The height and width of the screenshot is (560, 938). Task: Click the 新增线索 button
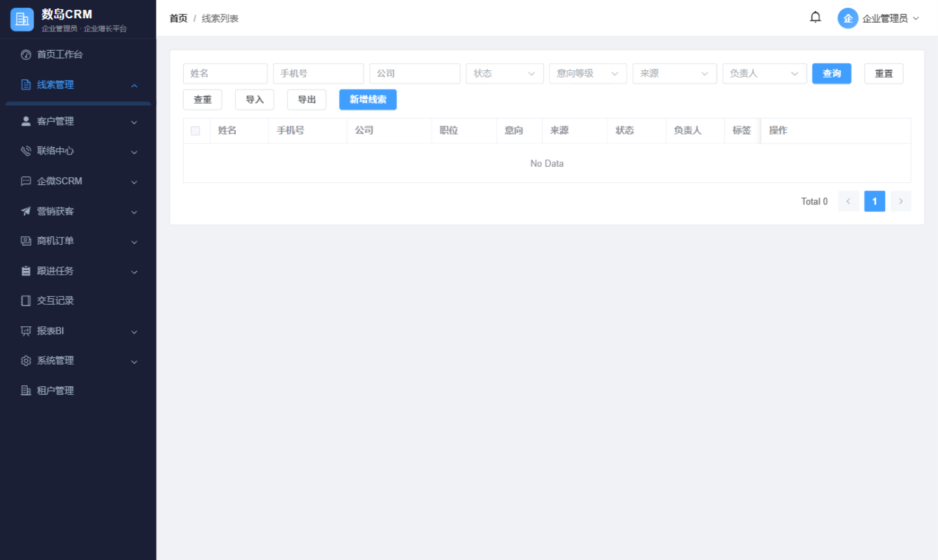tap(368, 100)
